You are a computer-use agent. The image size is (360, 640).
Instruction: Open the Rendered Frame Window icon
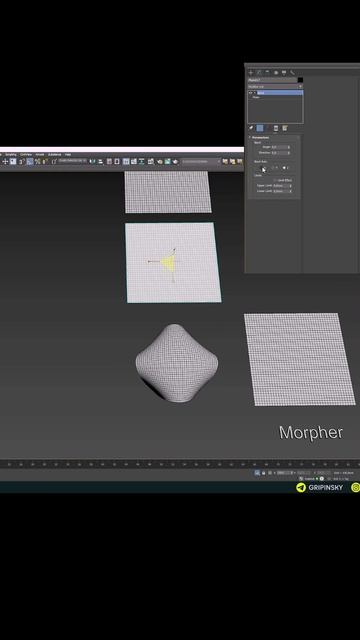pos(167,161)
